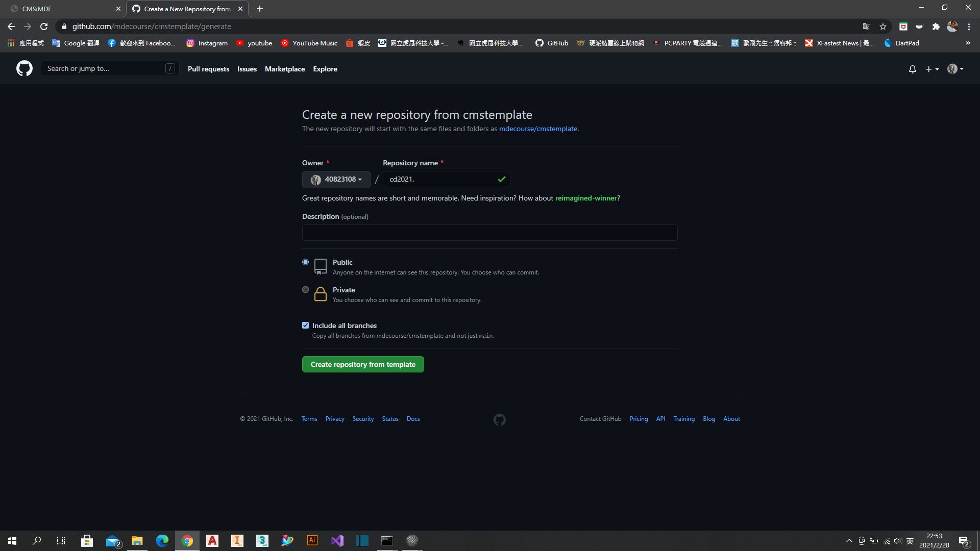Open the API footer link

point(660,419)
